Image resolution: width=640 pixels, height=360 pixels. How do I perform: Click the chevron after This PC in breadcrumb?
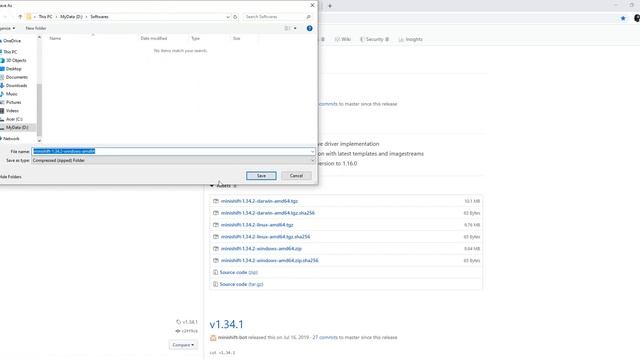[57, 17]
